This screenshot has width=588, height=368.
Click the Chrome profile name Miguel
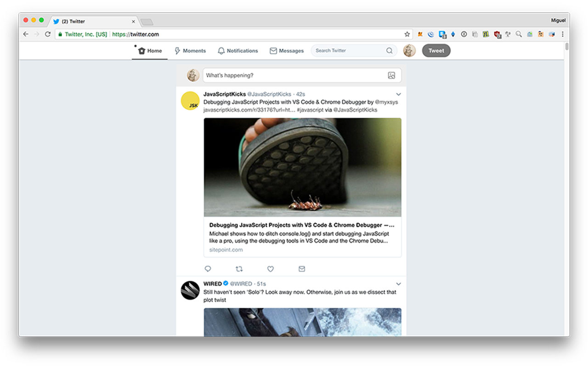coord(558,20)
